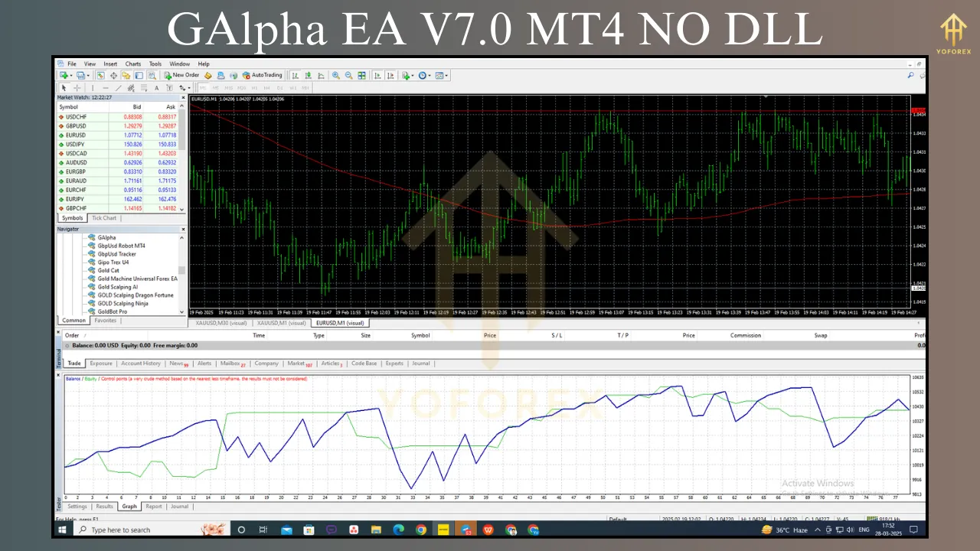The image size is (980, 551).
Task: Select the text label 'A' tool
Action: (157, 88)
